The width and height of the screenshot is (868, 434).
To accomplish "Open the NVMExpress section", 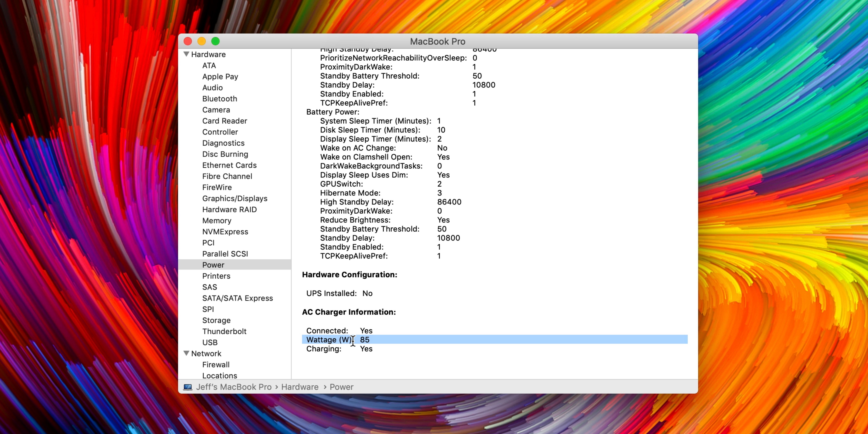I will (225, 232).
